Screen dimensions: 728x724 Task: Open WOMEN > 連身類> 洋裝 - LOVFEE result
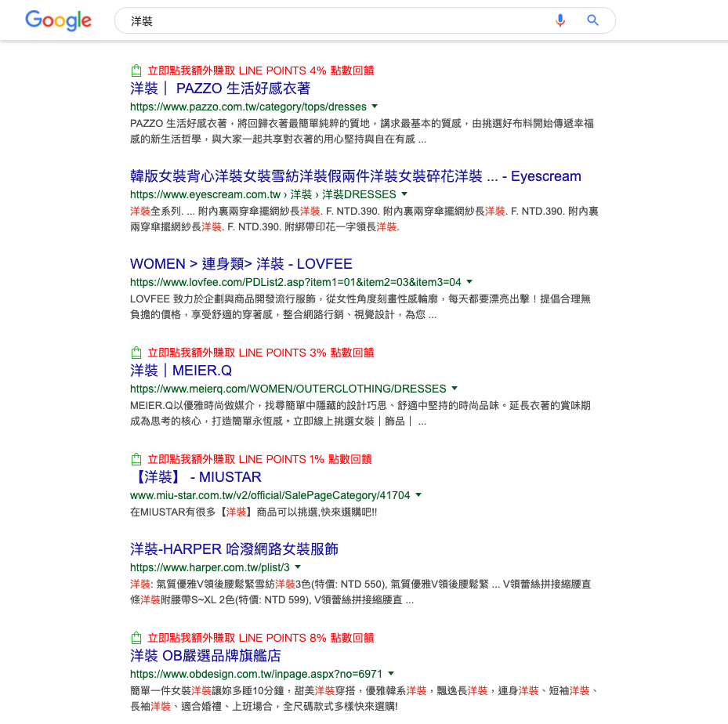[x=241, y=264]
